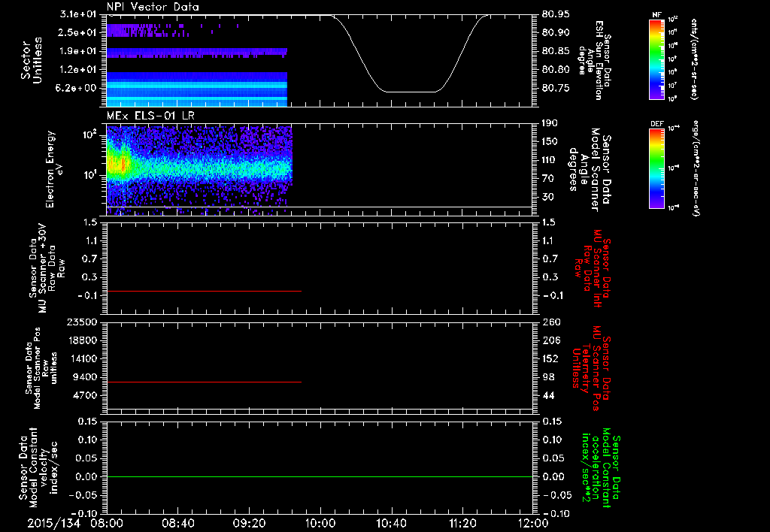Screen dimensions: 770x532
Task: Click the 10:40 time tick label
Action: [x=391, y=523]
